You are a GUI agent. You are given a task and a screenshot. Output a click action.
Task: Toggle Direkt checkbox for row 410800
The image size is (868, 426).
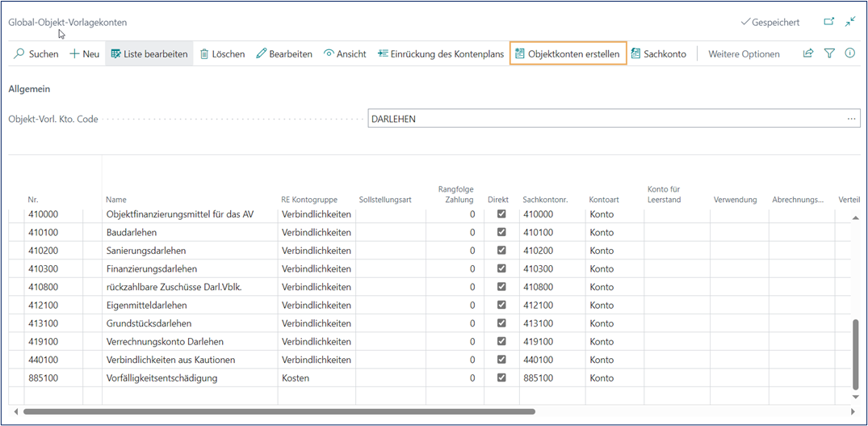click(501, 287)
